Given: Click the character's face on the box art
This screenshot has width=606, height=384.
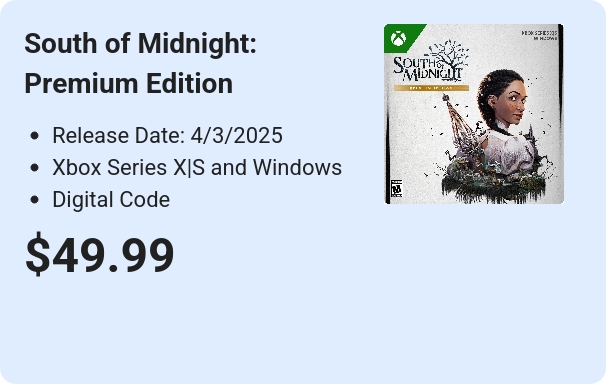Looking at the screenshot, I should pos(513,104).
